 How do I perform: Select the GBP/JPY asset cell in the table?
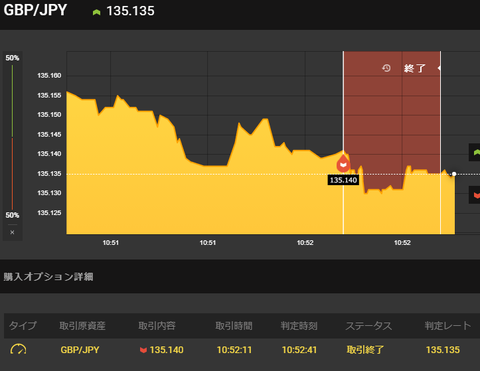pyautogui.click(x=80, y=350)
